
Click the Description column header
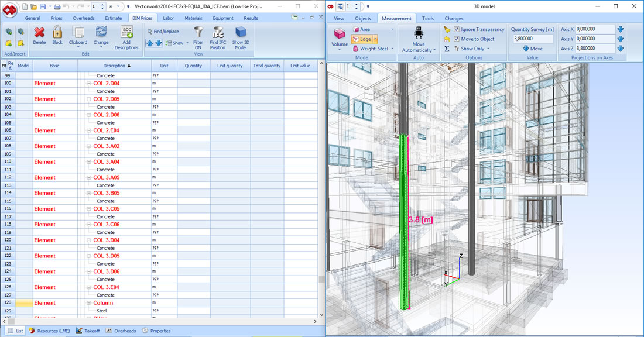tap(114, 66)
